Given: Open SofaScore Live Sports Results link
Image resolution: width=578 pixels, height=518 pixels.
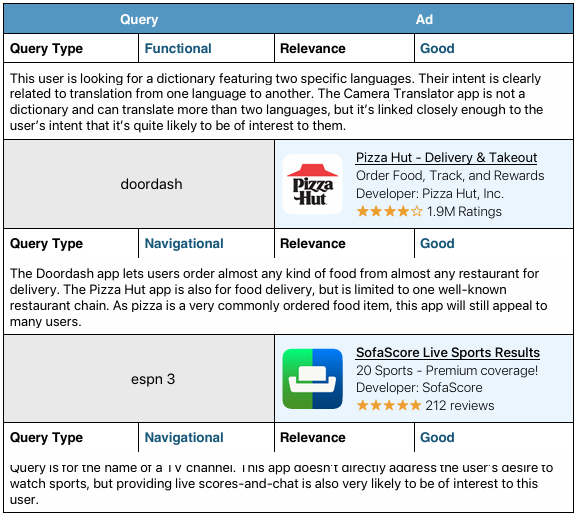Looking at the screenshot, I should click(448, 352).
